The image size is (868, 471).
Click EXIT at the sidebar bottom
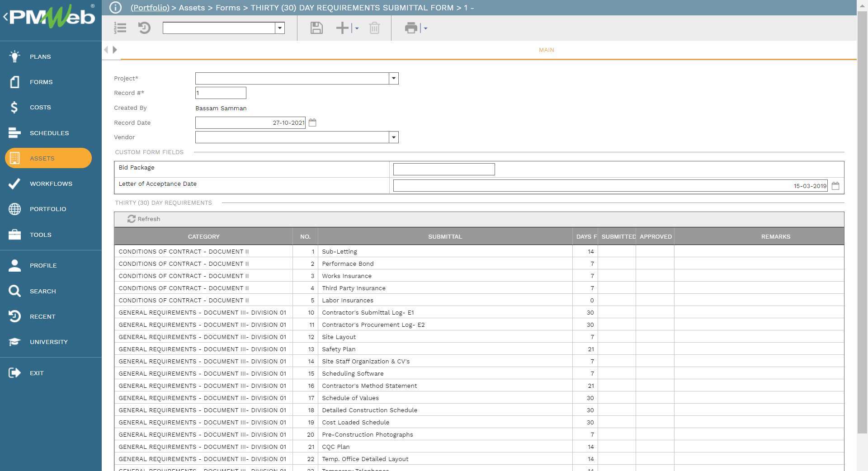click(37, 373)
